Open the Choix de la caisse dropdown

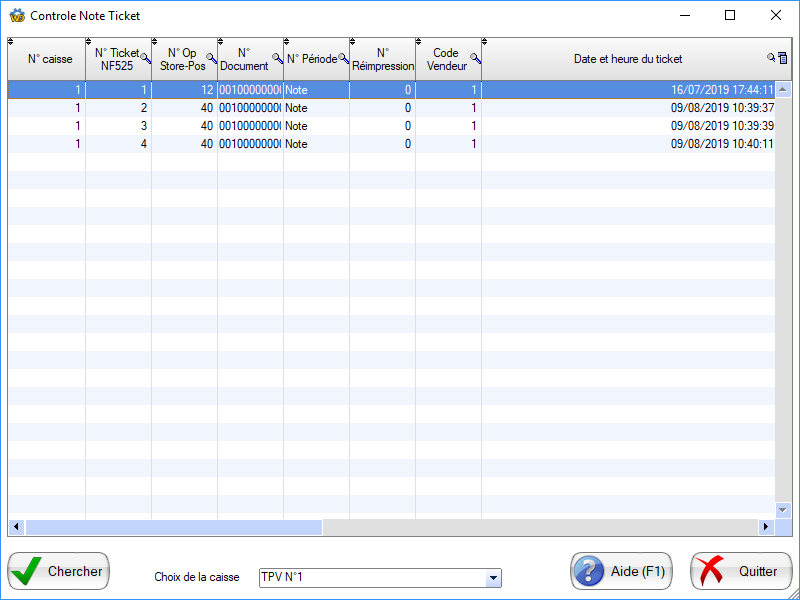coord(492,578)
